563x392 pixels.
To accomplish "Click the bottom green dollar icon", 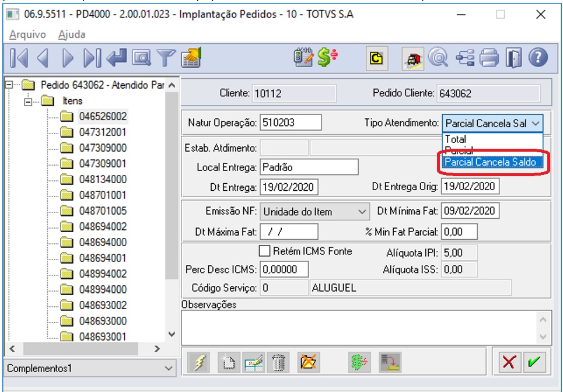I will point(359,362).
